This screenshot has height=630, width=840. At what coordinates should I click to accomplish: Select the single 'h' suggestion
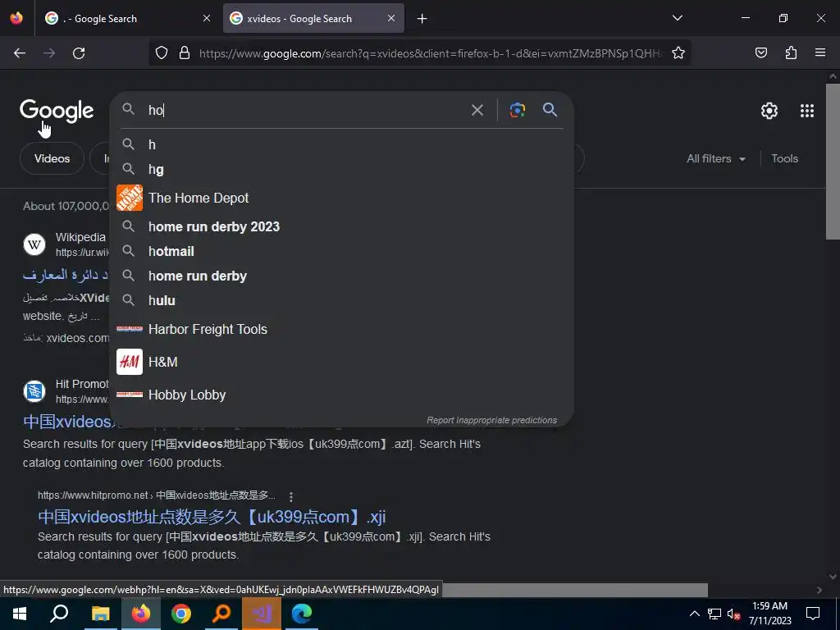coord(341,144)
